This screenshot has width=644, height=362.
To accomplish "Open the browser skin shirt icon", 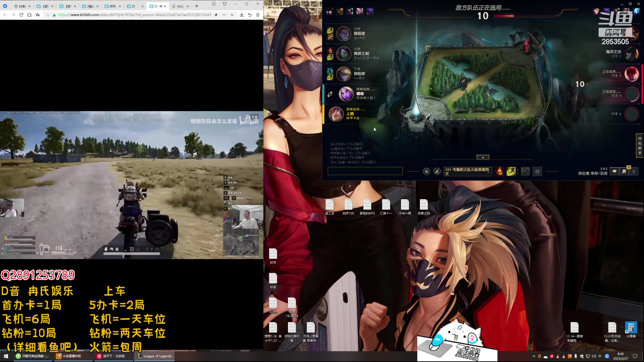I will coord(225,4).
